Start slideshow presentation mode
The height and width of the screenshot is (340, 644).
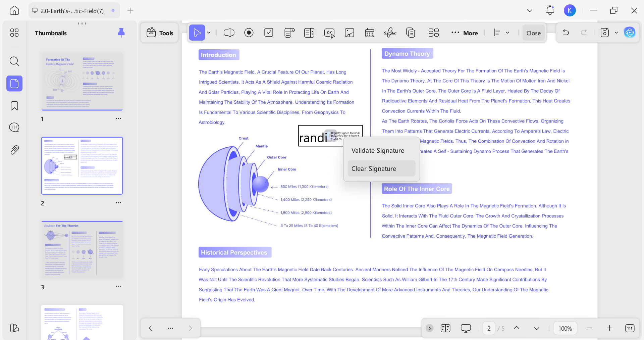click(466, 328)
